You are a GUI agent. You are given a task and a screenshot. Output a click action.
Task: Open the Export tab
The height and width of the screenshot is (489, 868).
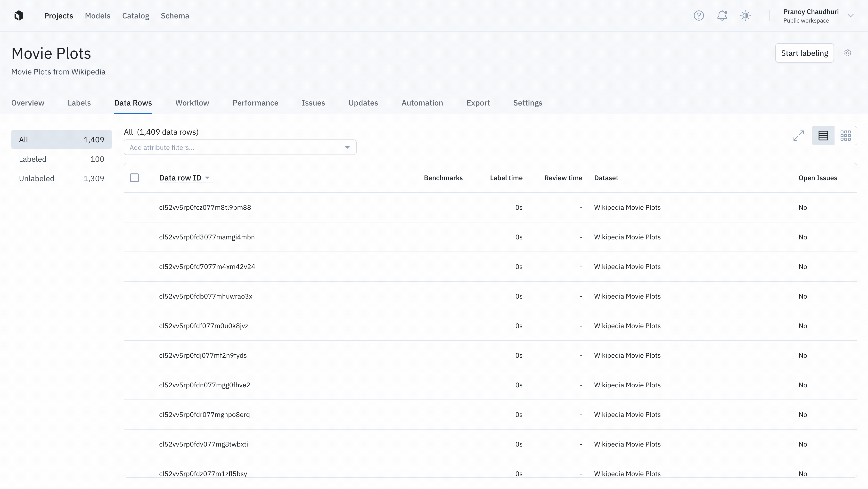click(x=478, y=103)
